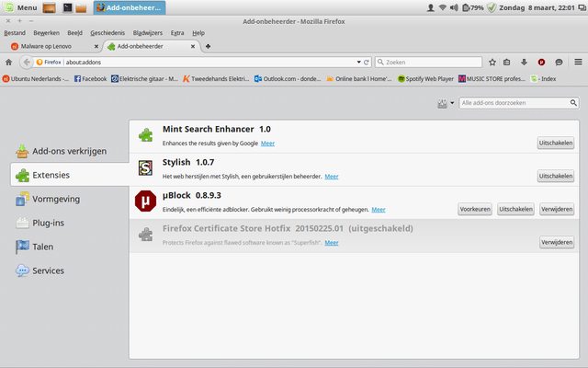Open the Extra menu

pos(177,33)
